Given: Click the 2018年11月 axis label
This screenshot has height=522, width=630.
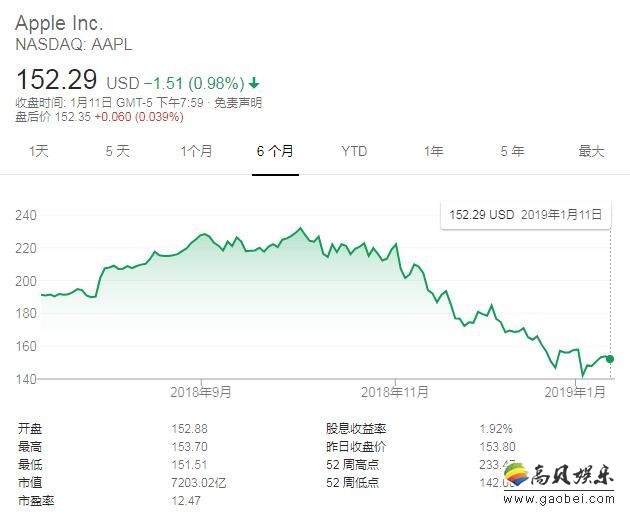Looking at the screenshot, I should 395,391.
